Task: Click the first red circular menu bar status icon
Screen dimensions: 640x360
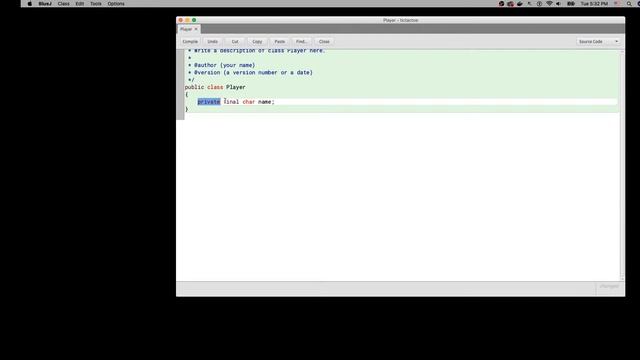Action: [x=501, y=4]
